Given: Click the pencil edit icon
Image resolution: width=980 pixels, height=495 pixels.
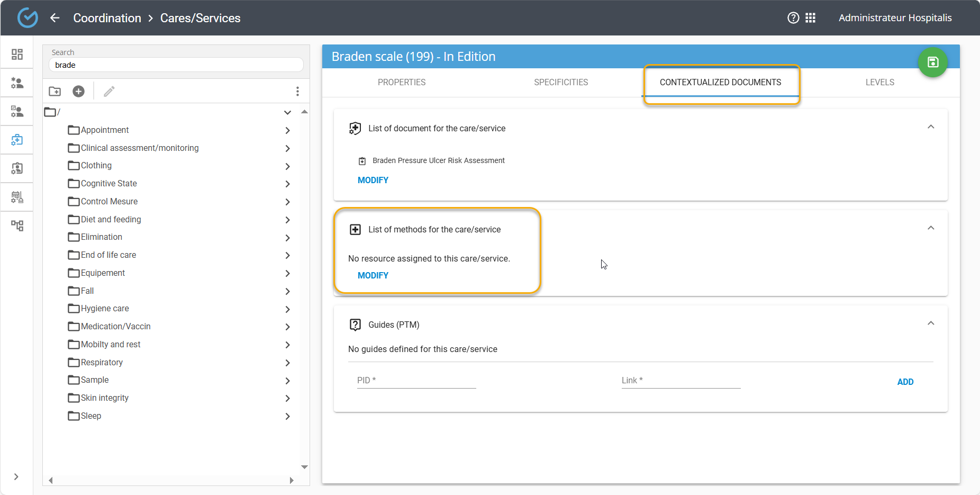Looking at the screenshot, I should point(109,92).
